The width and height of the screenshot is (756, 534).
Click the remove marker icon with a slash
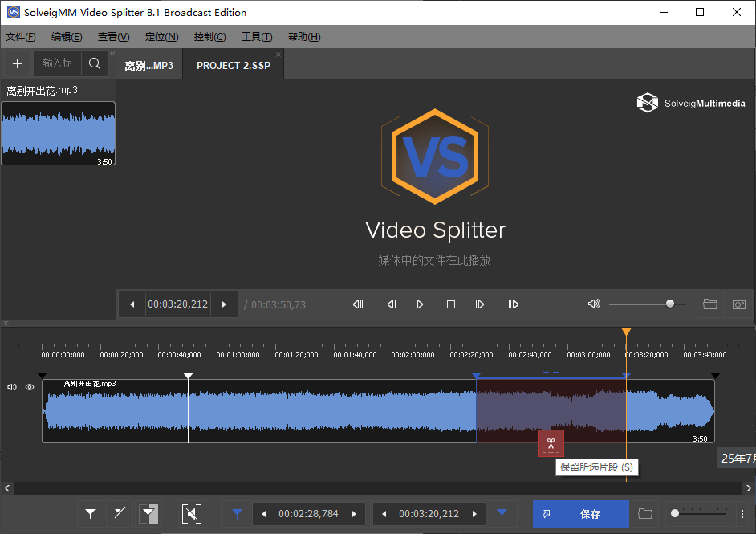point(120,514)
